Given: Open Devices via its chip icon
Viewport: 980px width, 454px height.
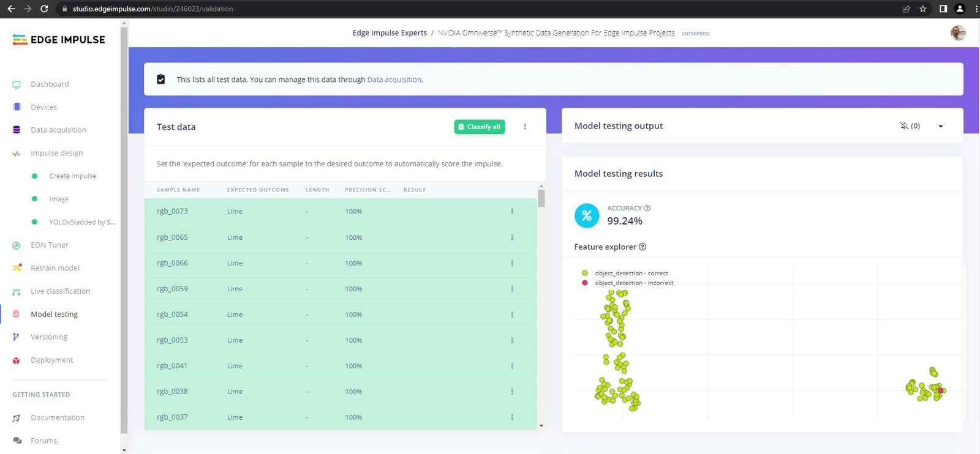Looking at the screenshot, I should 17,107.
